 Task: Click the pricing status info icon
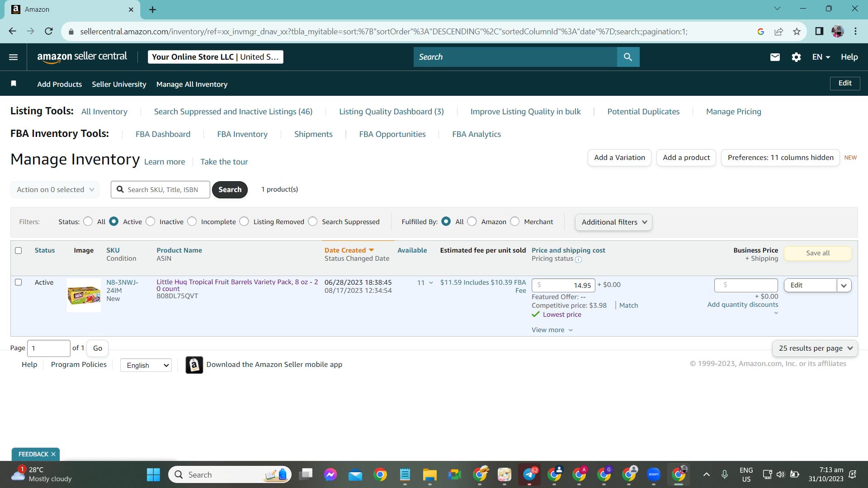coord(578,259)
